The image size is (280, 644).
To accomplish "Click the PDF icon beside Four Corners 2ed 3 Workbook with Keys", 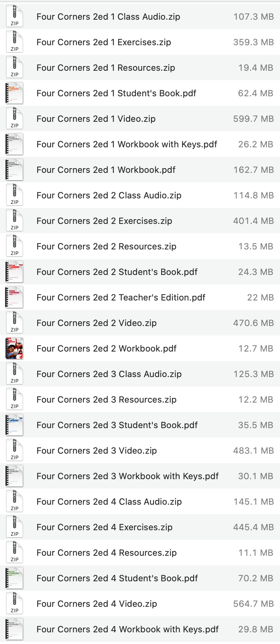I will [x=14, y=476].
